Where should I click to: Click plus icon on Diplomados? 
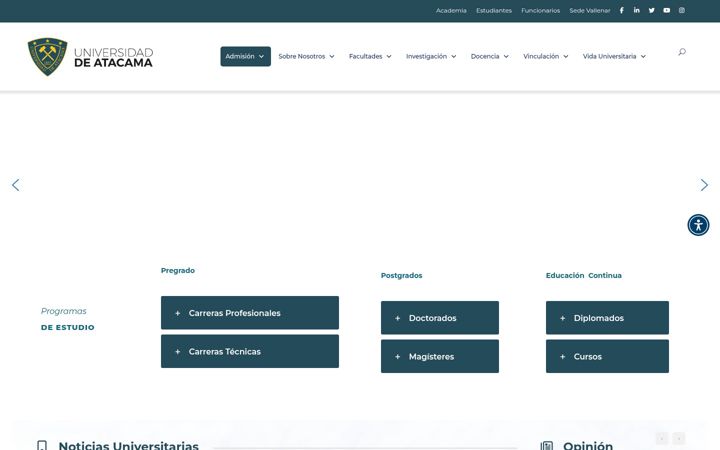(x=562, y=318)
